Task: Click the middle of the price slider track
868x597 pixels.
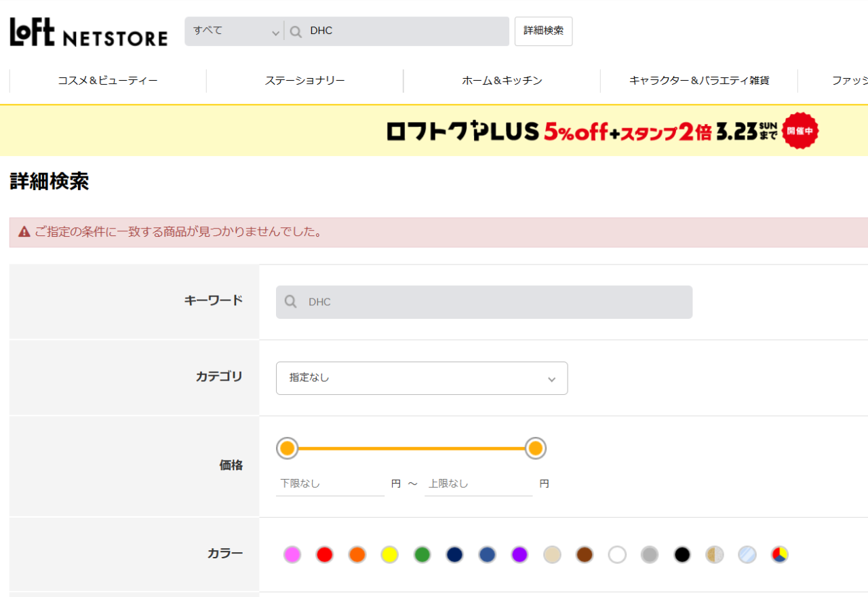Action: (x=412, y=448)
